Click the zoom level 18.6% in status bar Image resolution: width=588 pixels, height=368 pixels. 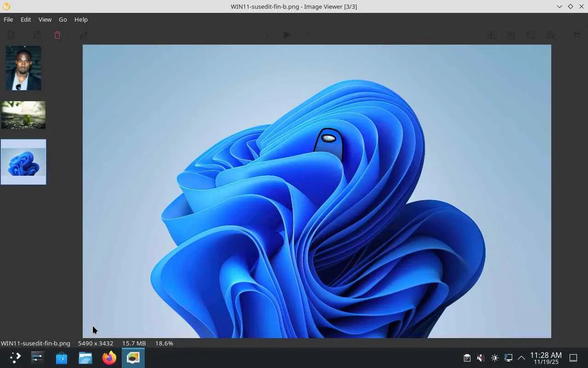click(x=164, y=343)
